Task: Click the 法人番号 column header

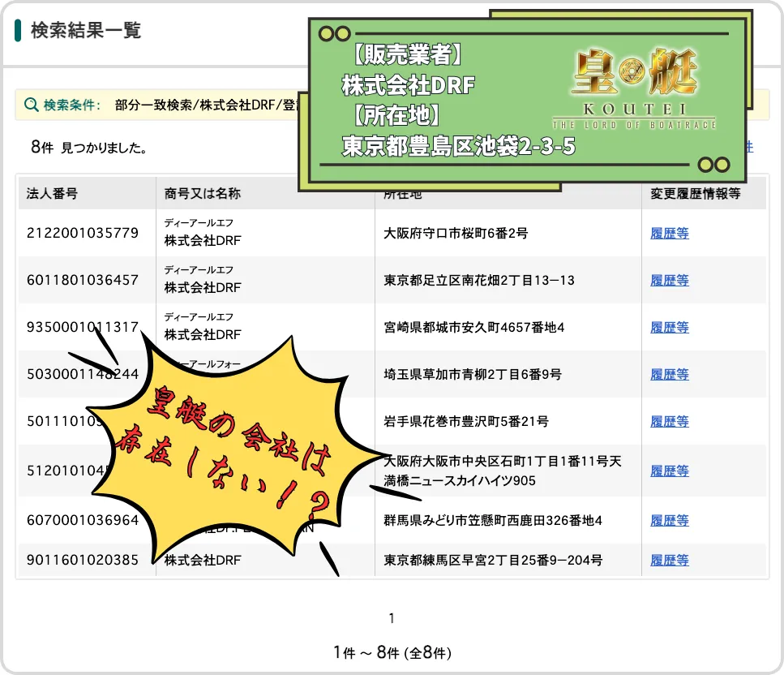Action: (52, 194)
